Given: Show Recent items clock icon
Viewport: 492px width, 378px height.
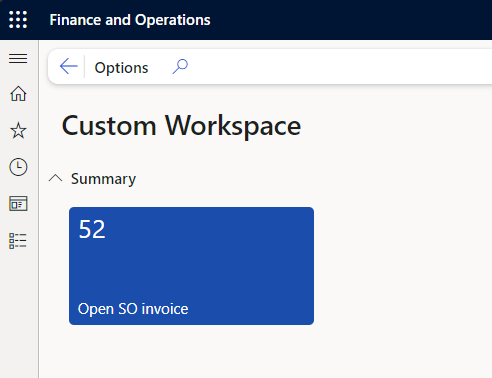Looking at the screenshot, I should (18, 167).
